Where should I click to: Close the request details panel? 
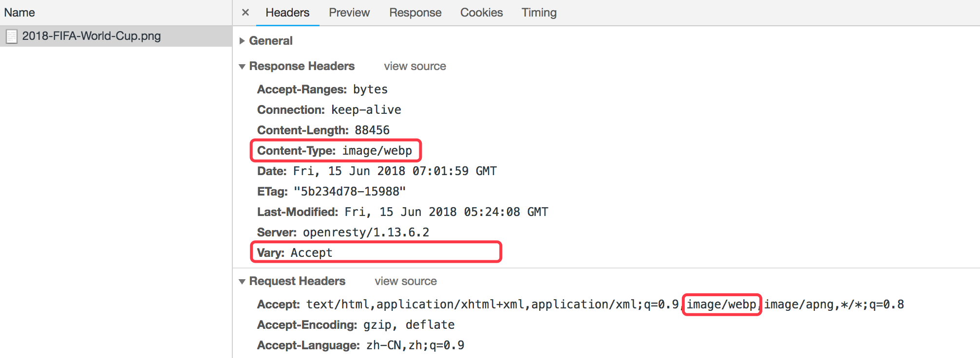pyautogui.click(x=245, y=13)
